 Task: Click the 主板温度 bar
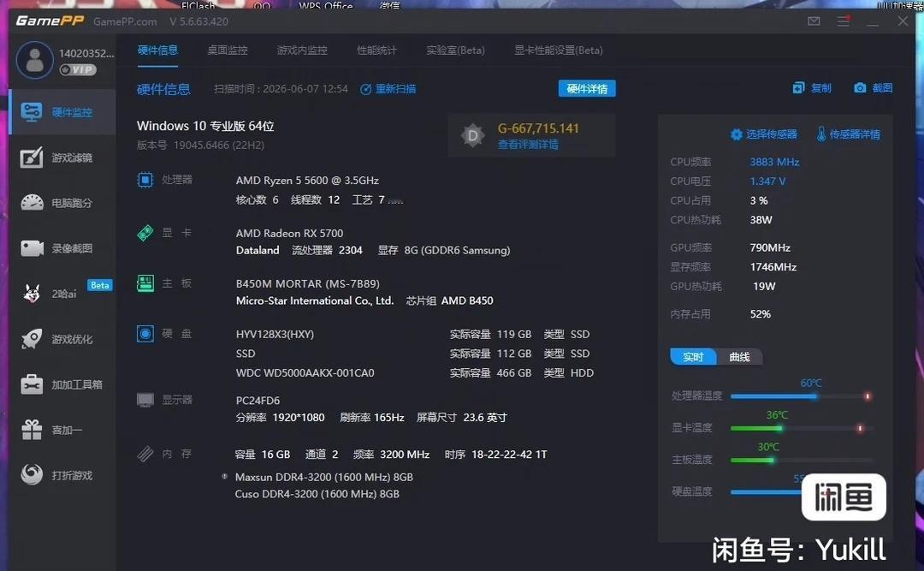tap(802, 460)
